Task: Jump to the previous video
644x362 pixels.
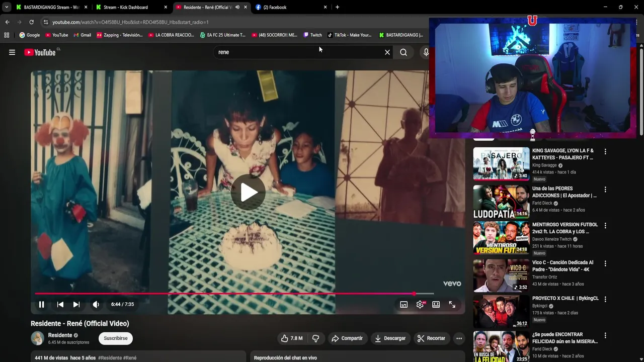Action: tap(60, 304)
